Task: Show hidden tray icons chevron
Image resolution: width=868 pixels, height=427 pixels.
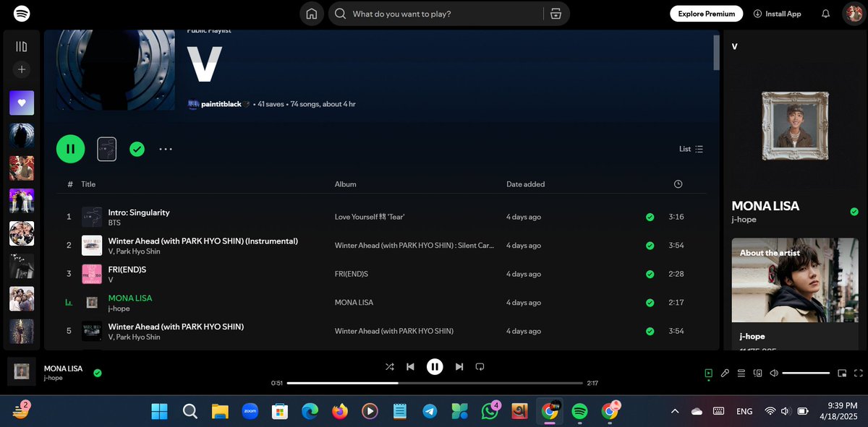Action: [x=675, y=411]
